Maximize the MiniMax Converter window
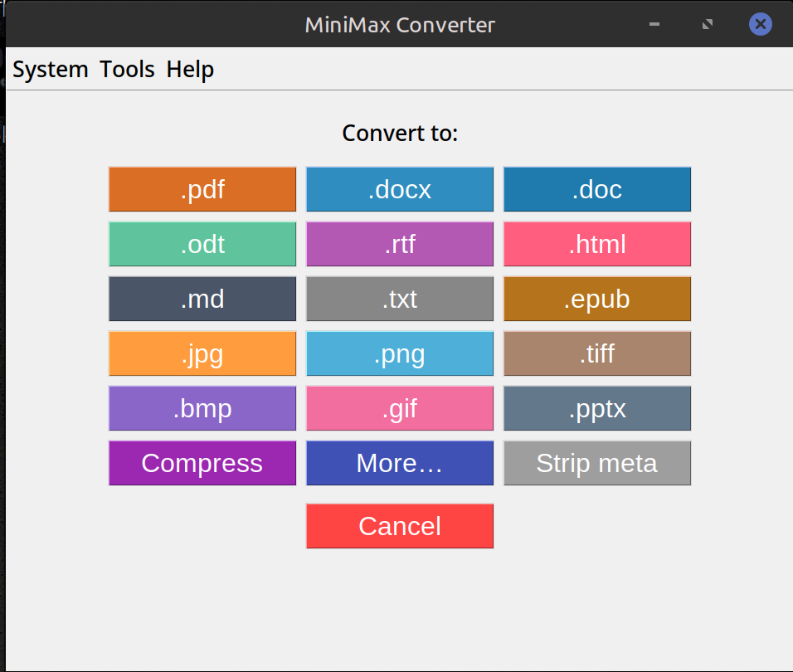Image resolution: width=793 pixels, height=672 pixels. click(x=708, y=24)
